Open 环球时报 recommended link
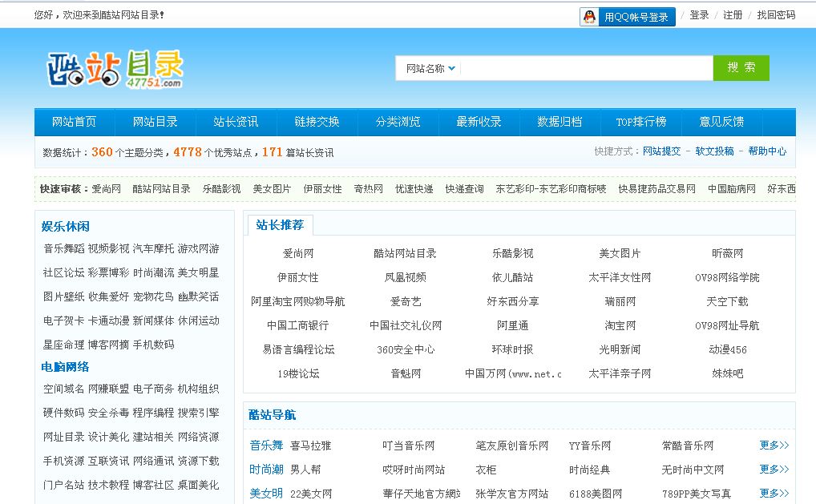The height and width of the screenshot is (504, 816). (x=512, y=349)
